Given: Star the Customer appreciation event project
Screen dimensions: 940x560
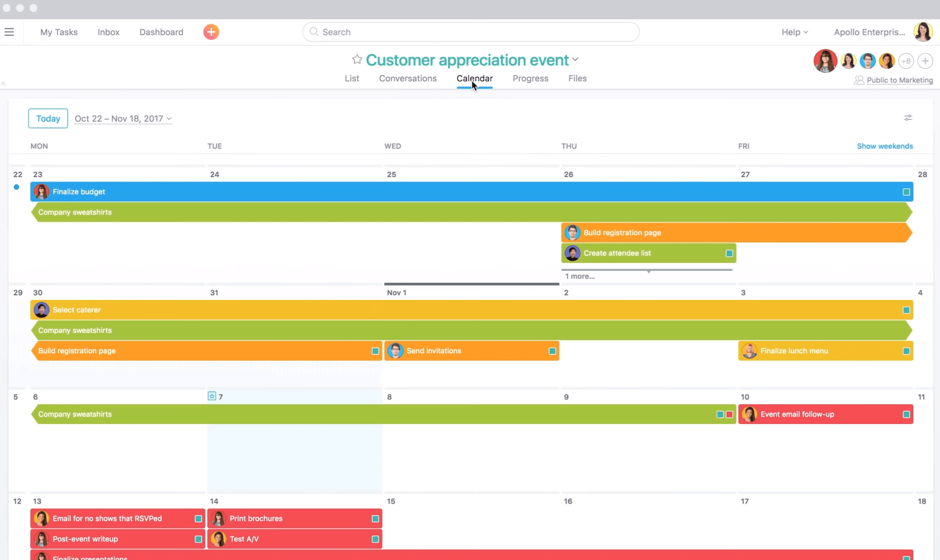Looking at the screenshot, I should tap(357, 59).
